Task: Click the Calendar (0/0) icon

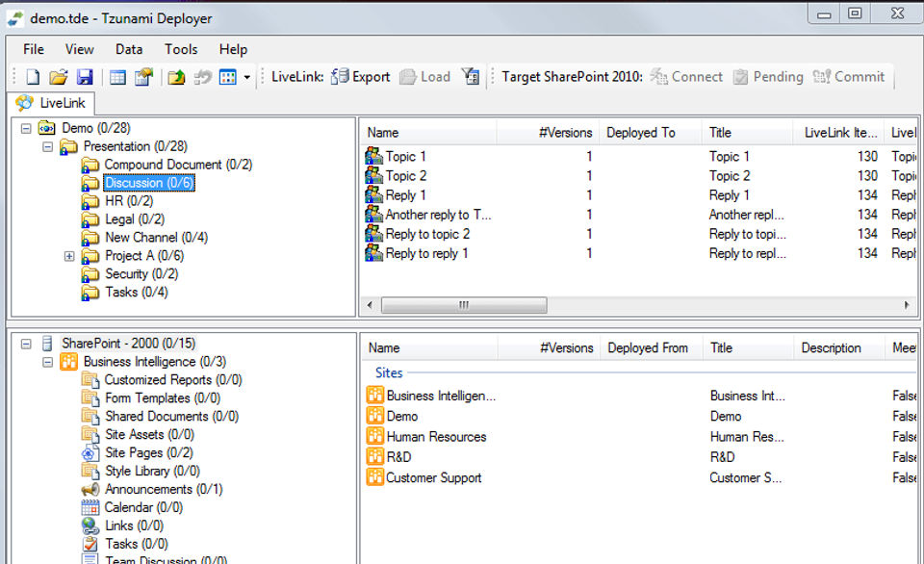Action: [x=90, y=507]
